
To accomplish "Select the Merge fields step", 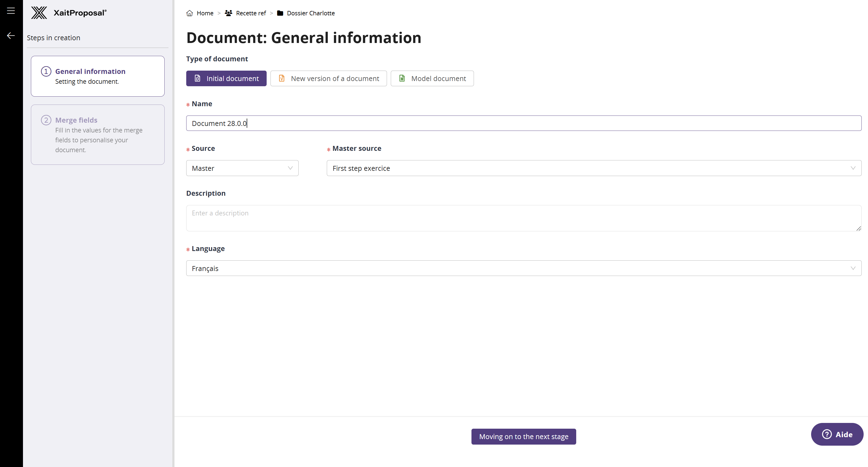I will pyautogui.click(x=97, y=134).
